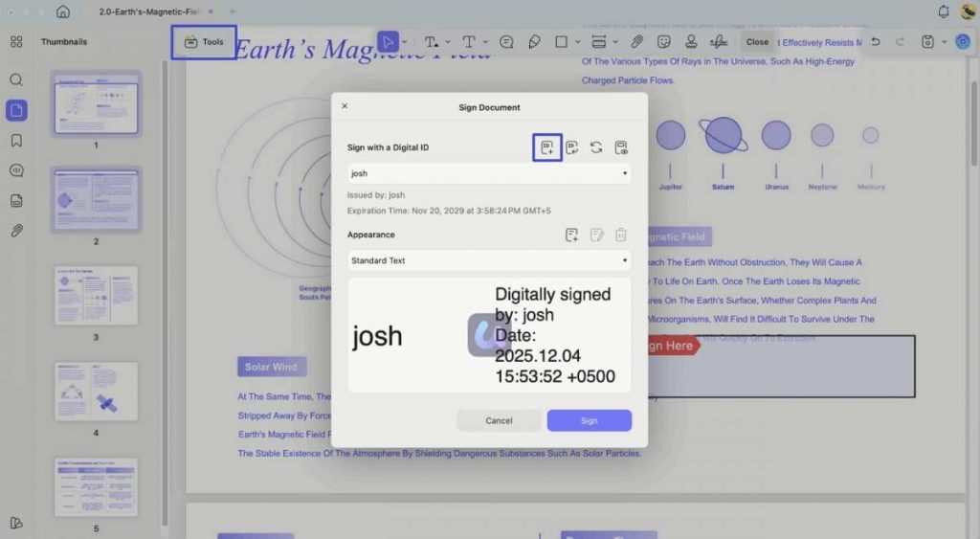The width and height of the screenshot is (980, 539).
Task: Close the annotation toolbar with Close button
Action: [757, 42]
